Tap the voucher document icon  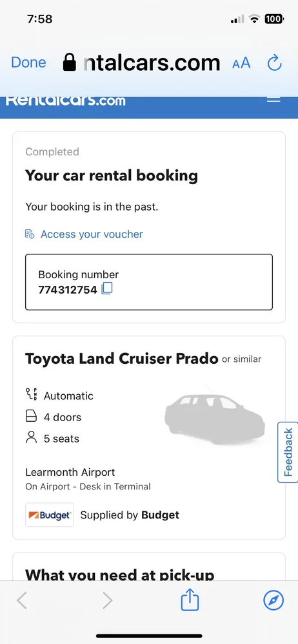pos(30,234)
